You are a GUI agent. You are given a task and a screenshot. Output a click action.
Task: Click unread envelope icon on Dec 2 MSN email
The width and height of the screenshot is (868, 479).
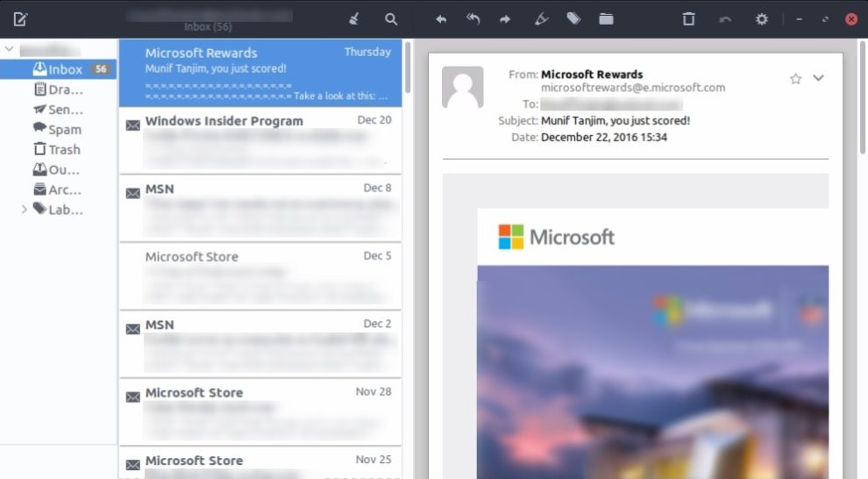[133, 329]
